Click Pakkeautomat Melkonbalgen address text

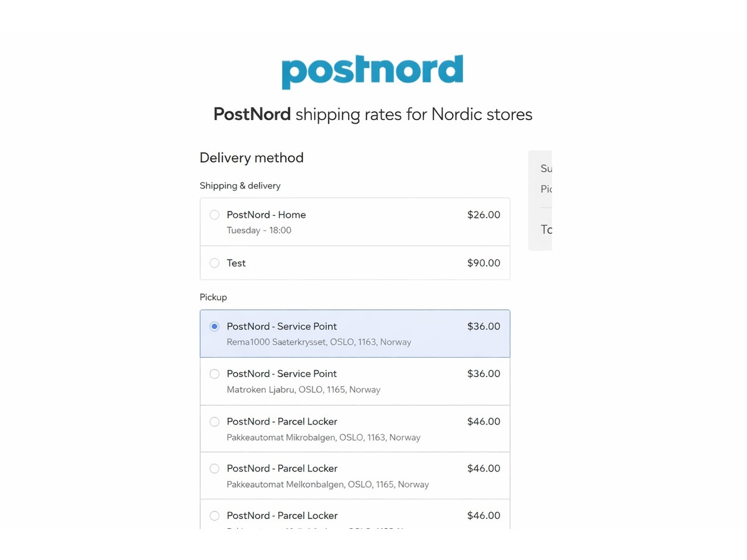327,484
